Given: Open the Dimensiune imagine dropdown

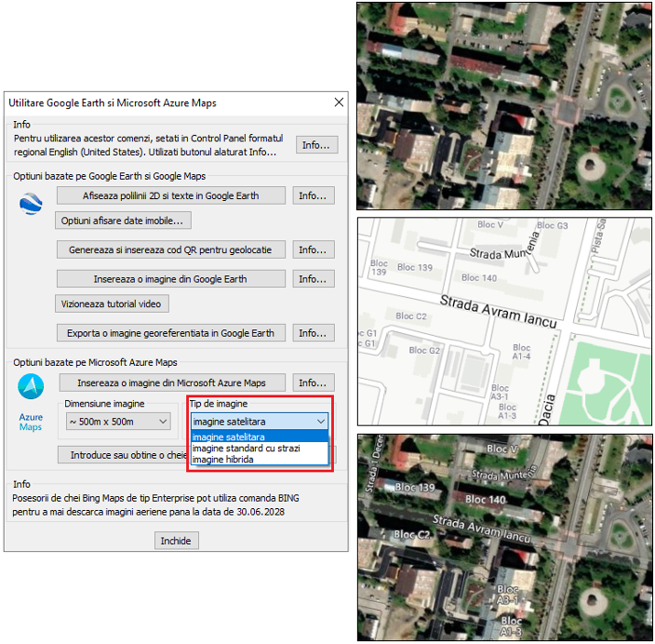Looking at the screenshot, I should pos(118,422).
